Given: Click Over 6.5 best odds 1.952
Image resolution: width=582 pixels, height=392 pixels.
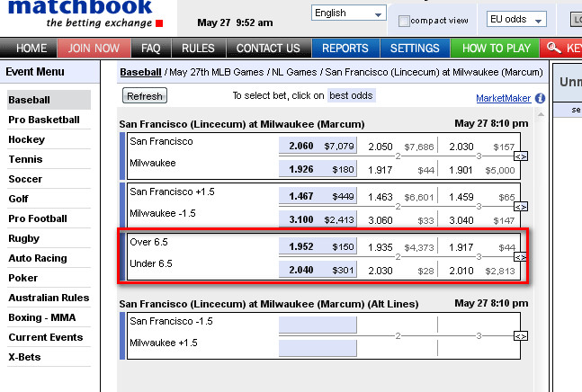Looking at the screenshot, I should pos(318,246).
